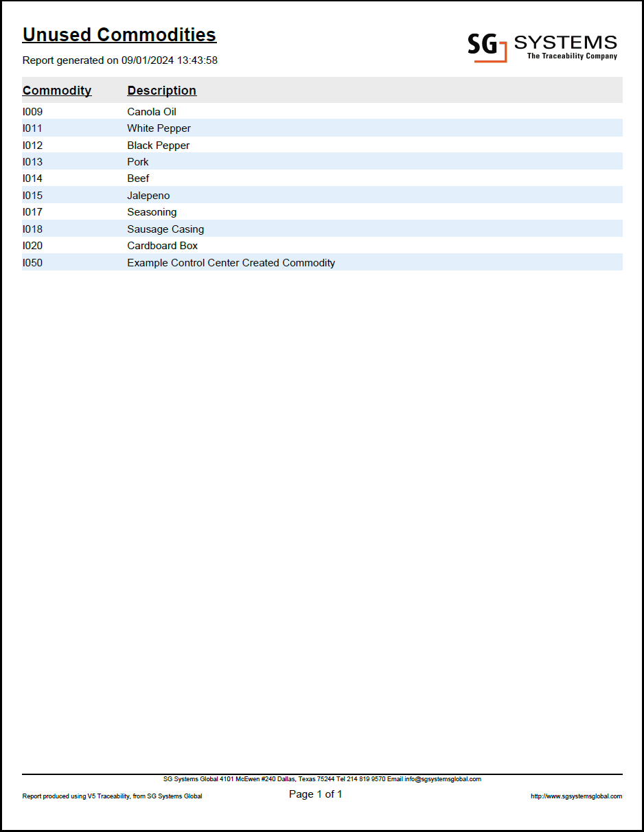Click the Seasoning entry
Image resolution: width=644 pixels, height=832 pixels.
click(x=152, y=211)
